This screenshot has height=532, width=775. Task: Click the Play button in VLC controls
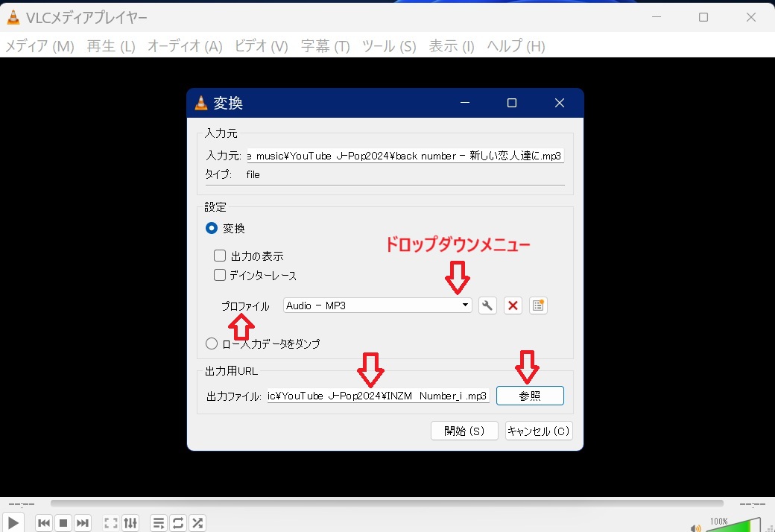coord(13,522)
